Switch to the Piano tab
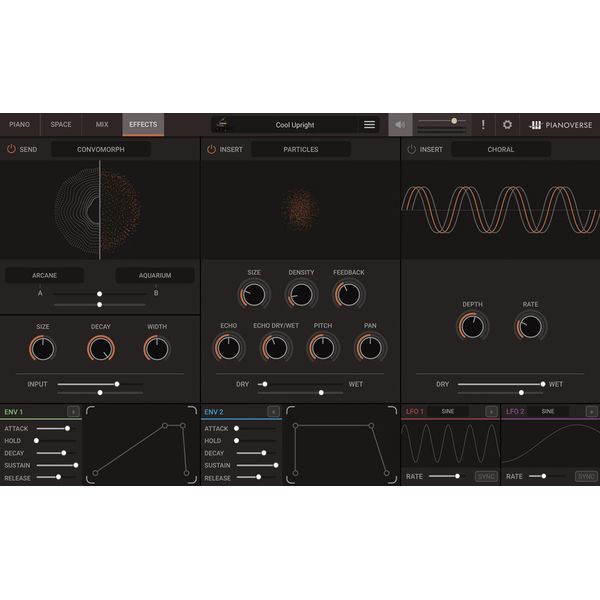This screenshot has width=600, height=600. (x=19, y=125)
